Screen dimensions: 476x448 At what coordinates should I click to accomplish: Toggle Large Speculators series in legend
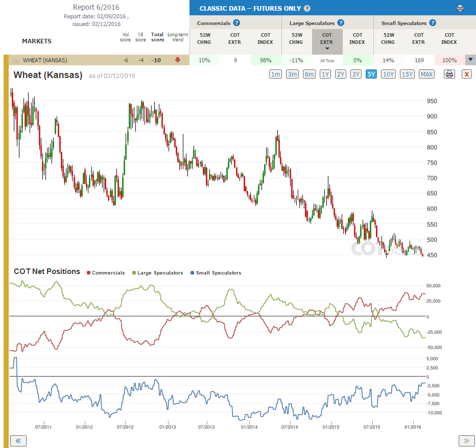157,272
